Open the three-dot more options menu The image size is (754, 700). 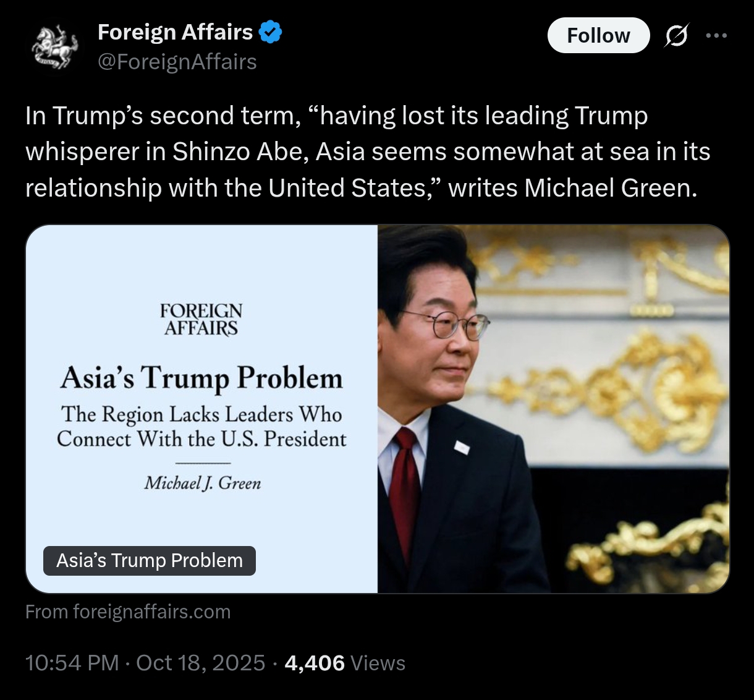click(716, 36)
